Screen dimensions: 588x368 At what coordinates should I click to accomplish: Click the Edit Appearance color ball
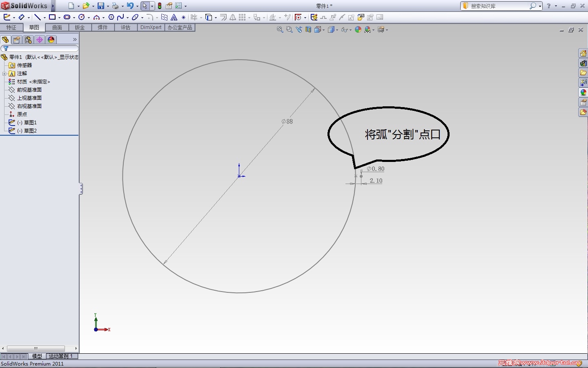click(358, 29)
